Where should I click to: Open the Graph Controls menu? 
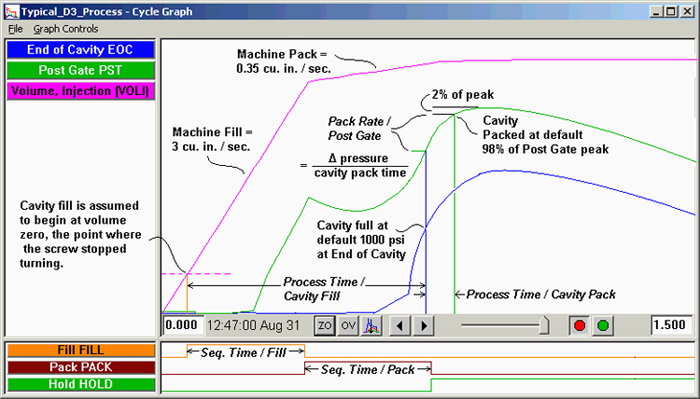point(66,29)
